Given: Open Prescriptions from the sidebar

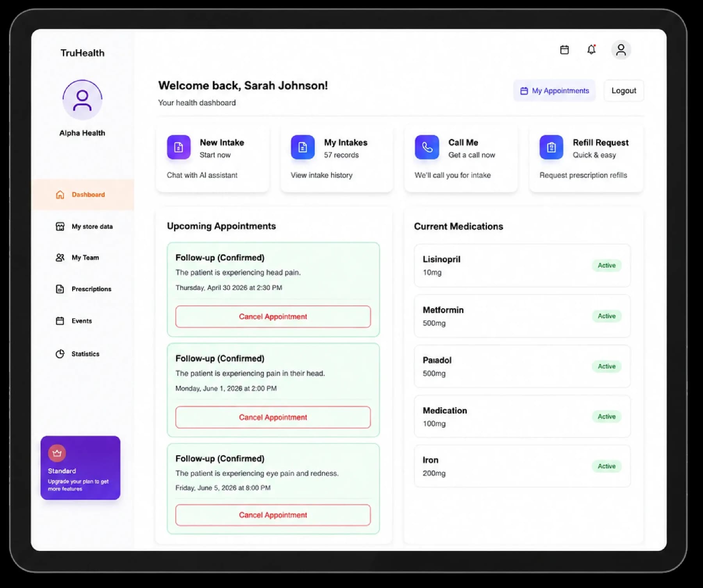Looking at the screenshot, I should [x=83, y=289].
